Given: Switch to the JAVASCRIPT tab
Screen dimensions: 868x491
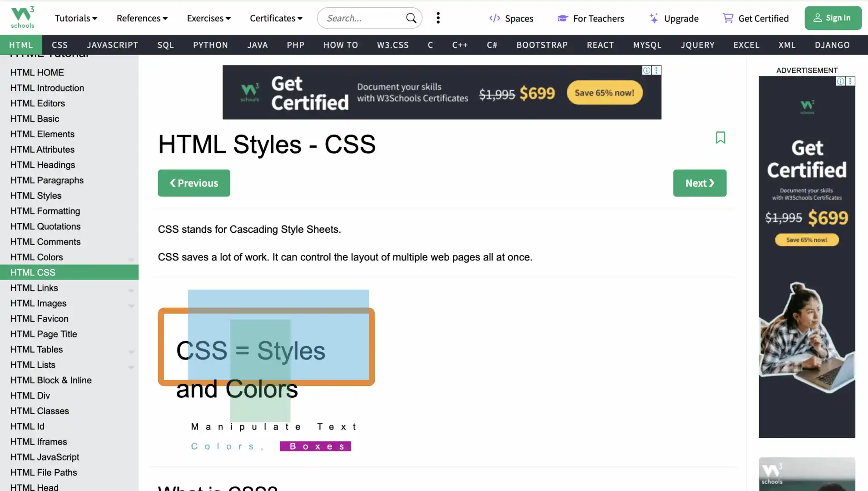Looking at the screenshot, I should 113,45.
